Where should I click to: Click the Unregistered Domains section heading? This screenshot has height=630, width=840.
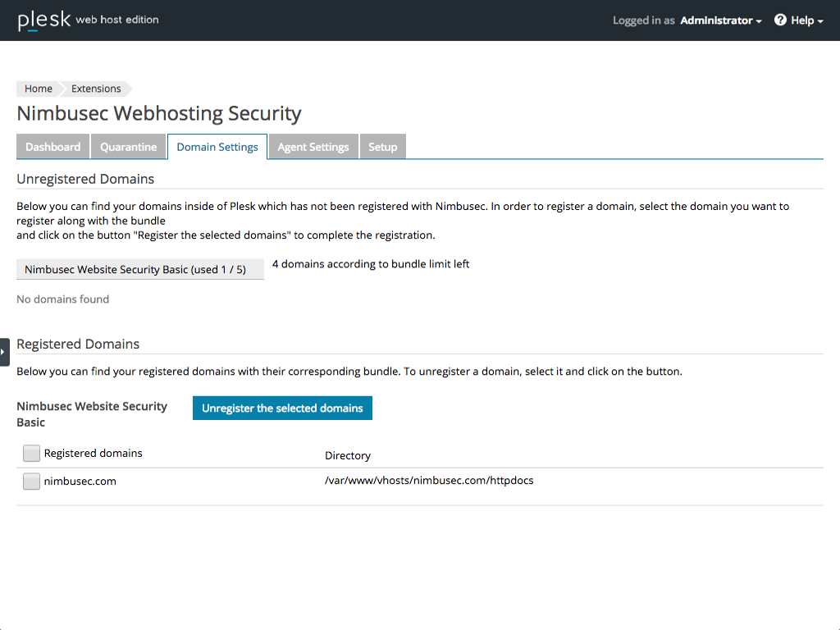click(x=85, y=179)
